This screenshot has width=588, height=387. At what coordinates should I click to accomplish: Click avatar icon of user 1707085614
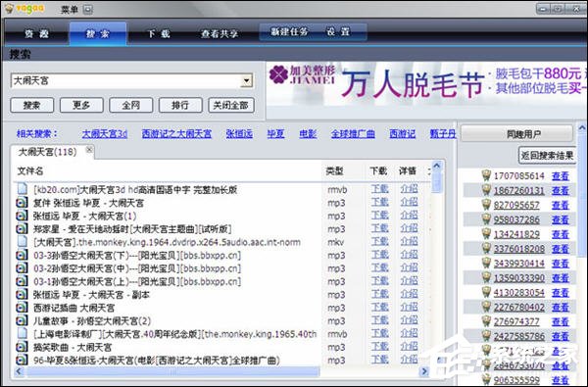click(x=486, y=175)
